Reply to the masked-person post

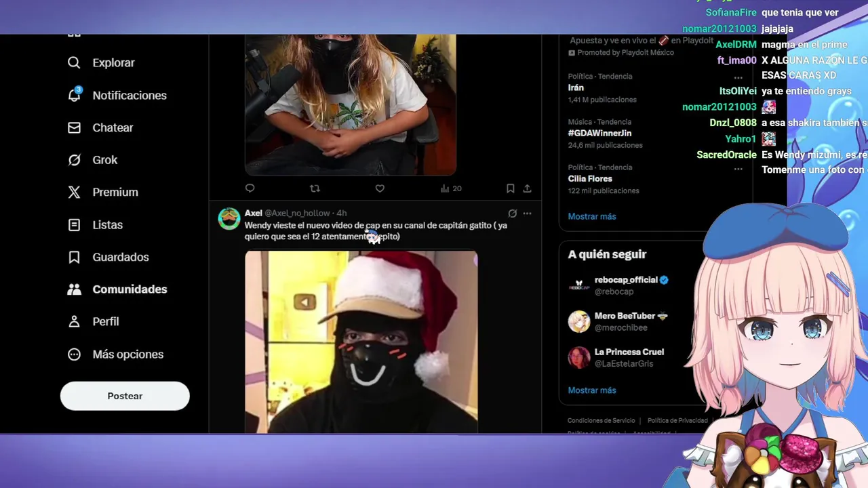coord(250,188)
